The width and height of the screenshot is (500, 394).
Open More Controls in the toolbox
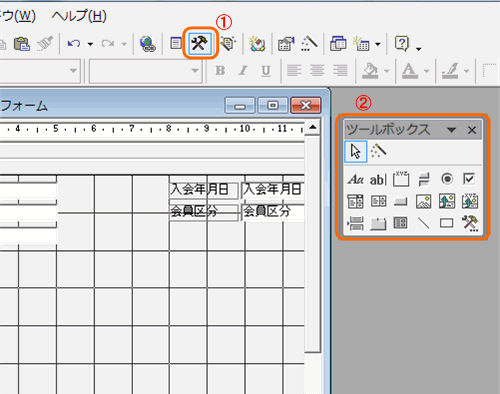click(470, 223)
